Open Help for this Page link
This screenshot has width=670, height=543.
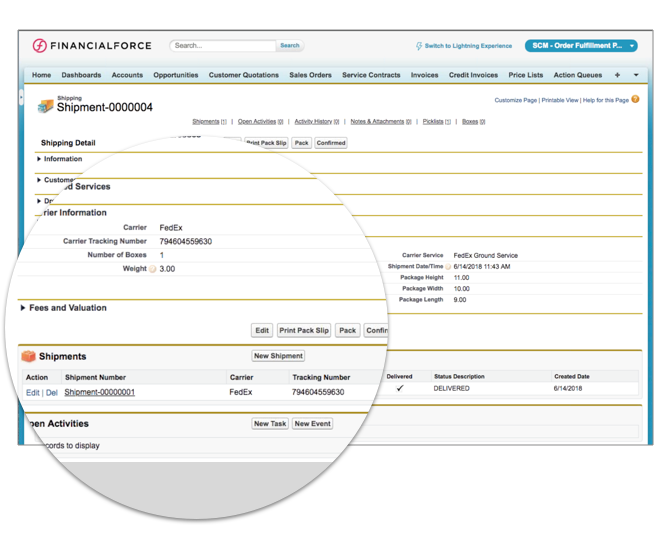click(x=605, y=100)
